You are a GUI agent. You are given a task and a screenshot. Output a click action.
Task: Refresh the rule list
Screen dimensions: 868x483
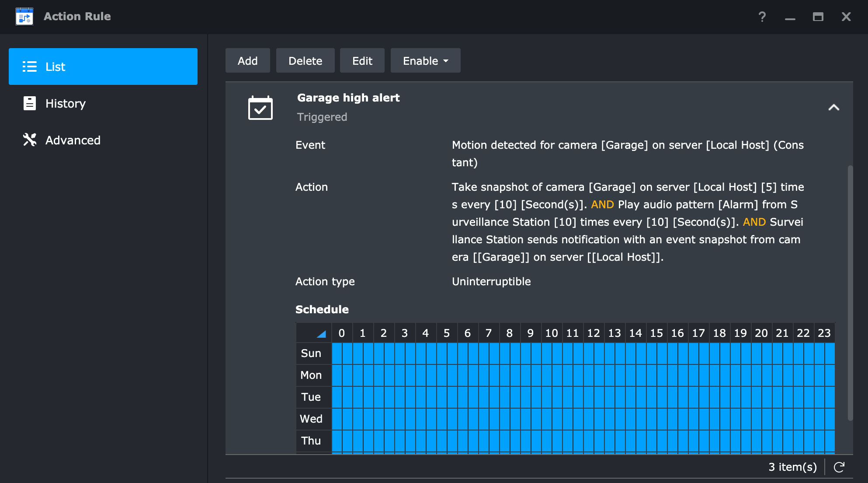[839, 467]
